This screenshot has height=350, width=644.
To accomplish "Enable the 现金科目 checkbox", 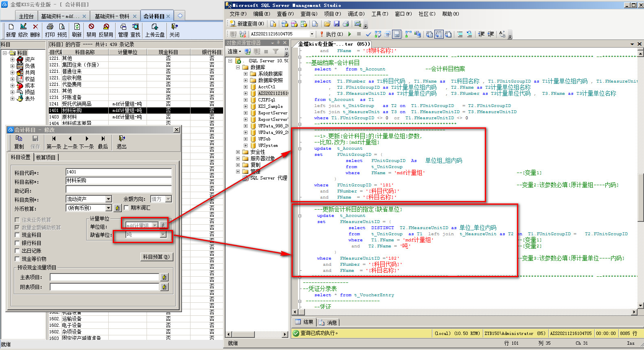I will click(17, 235).
